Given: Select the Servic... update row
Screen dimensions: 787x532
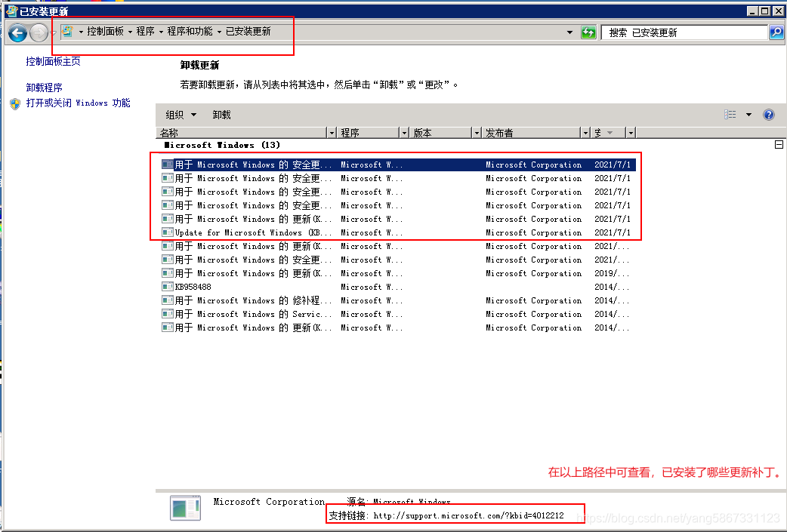Looking at the screenshot, I should pos(399,314).
